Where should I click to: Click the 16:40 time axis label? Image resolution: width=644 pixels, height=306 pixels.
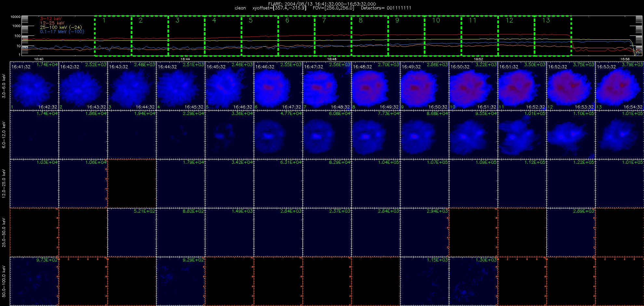39,59
